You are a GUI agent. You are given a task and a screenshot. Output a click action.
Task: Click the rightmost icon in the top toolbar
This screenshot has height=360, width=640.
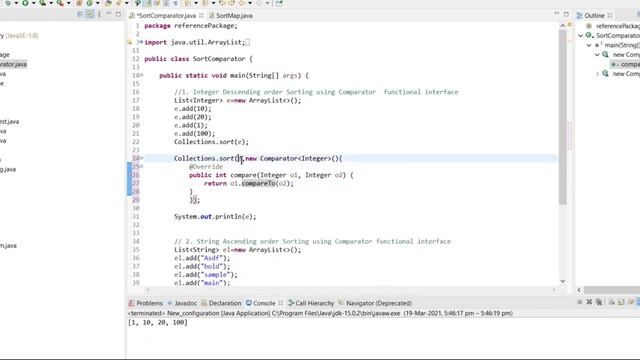pyautogui.click(x=279, y=3)
